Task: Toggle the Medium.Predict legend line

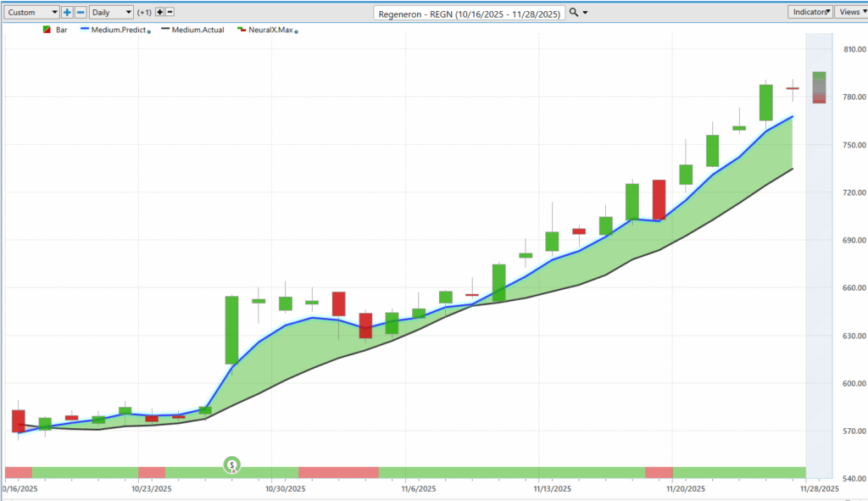Action: point(85,30)
